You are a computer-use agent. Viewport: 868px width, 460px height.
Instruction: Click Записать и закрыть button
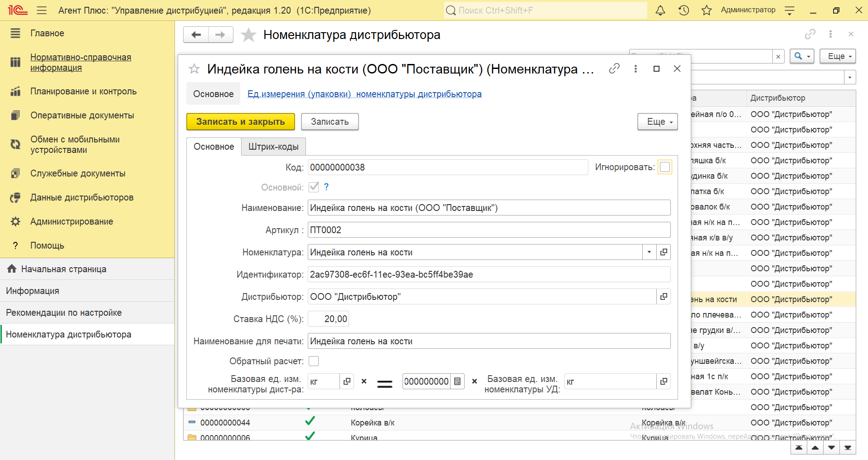[241, 122]
